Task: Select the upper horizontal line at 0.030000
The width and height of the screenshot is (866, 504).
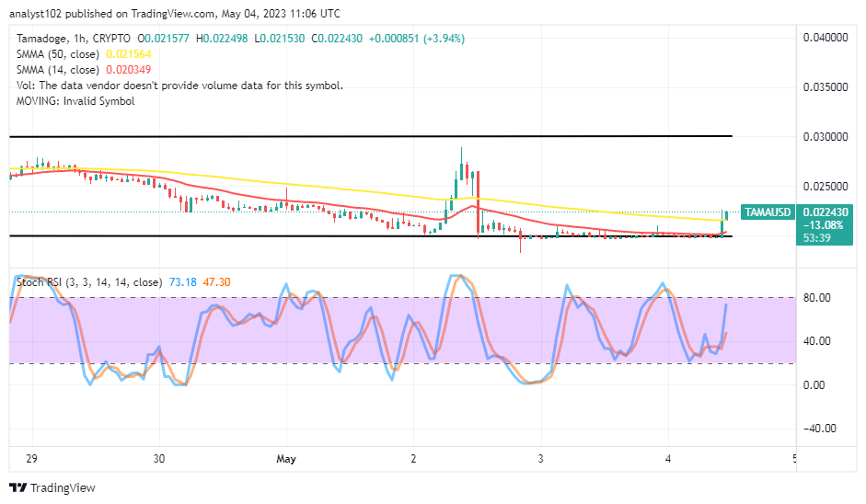Action: point(368,136)
